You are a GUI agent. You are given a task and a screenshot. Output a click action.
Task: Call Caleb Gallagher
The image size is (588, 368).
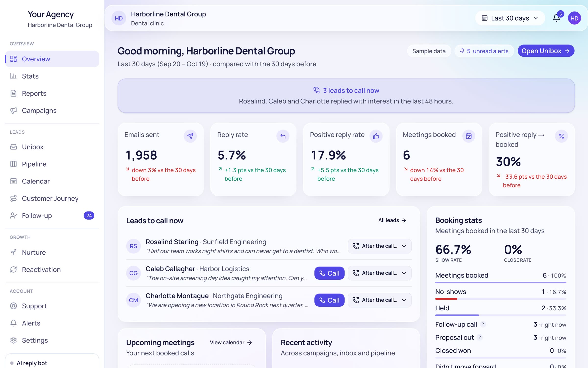click(x=329, y=273)
